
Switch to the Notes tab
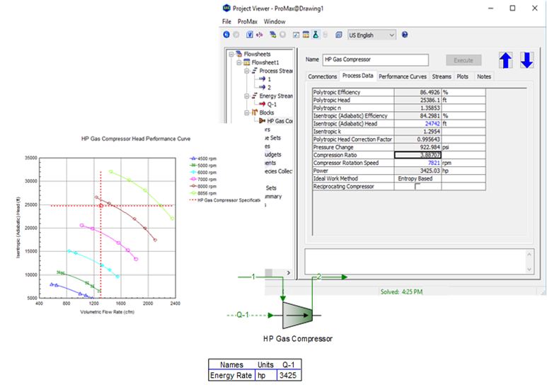click(484, 76)
